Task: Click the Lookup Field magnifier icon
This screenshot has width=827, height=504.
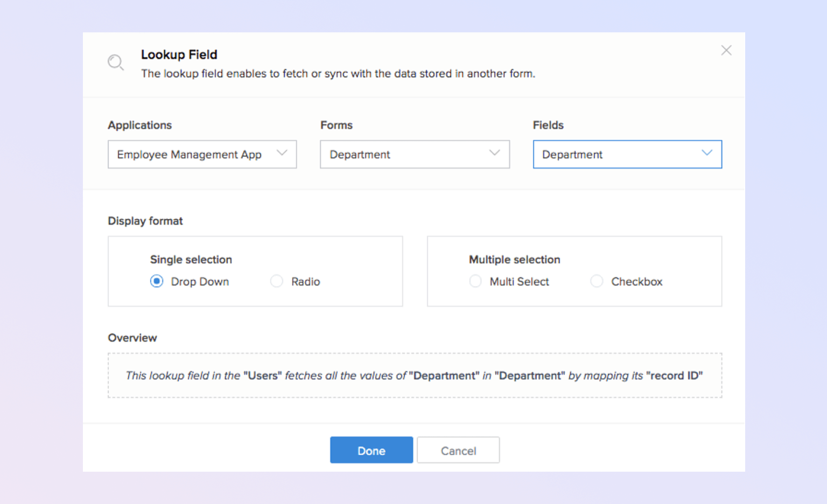Action: [115, 62]
